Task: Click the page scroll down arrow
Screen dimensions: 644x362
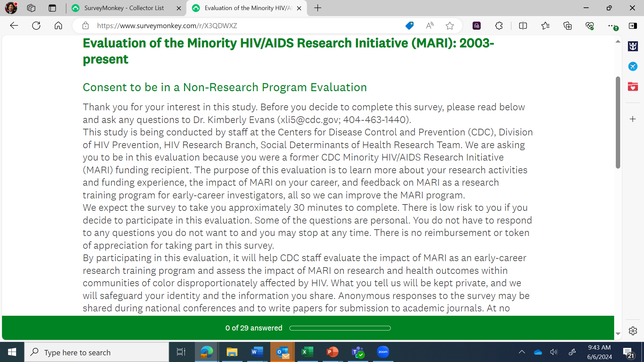Action: coord(618,334)
